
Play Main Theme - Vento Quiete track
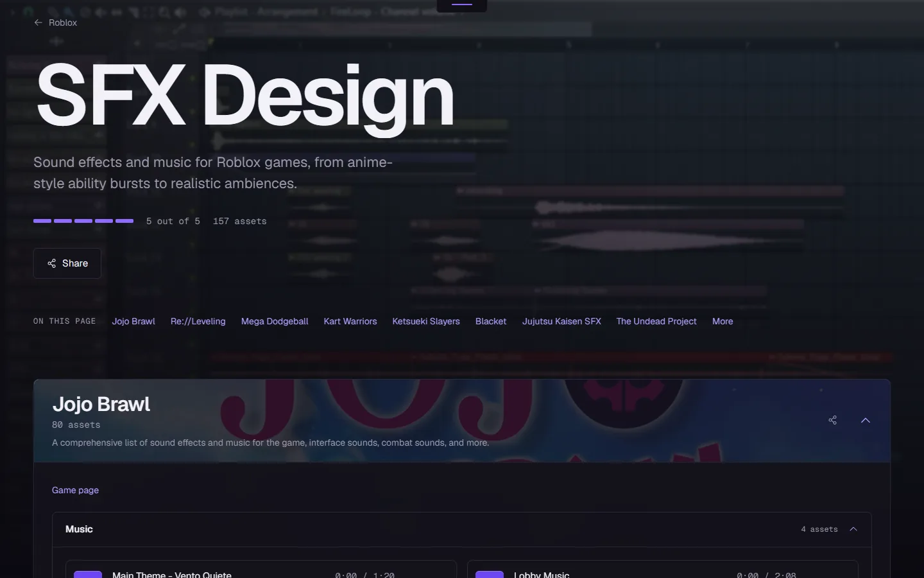[88, 574]
